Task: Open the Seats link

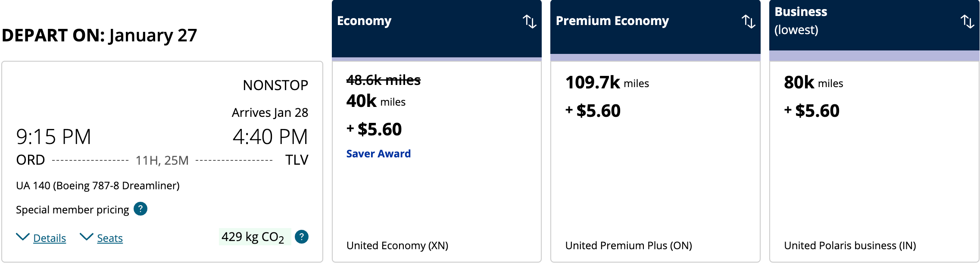Action: pos(110,238)
